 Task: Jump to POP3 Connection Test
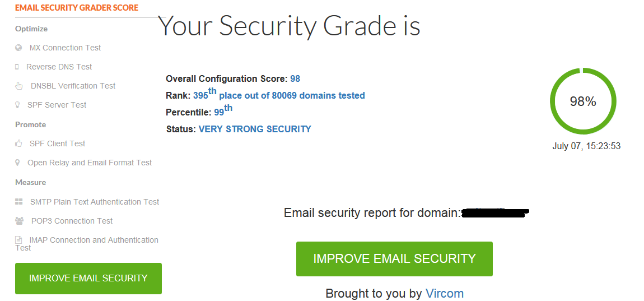coord(72,221)
